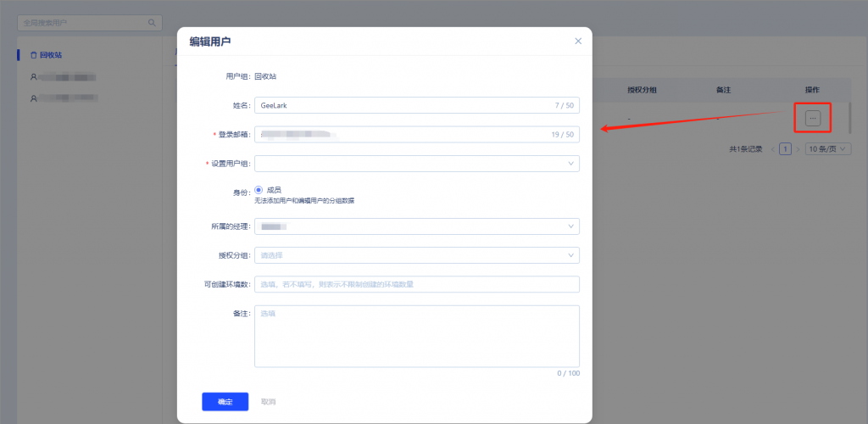Open the 授权分组 dropdown selector
The width and height of the screenshot is (868, 424).
[x=416, y=255]
